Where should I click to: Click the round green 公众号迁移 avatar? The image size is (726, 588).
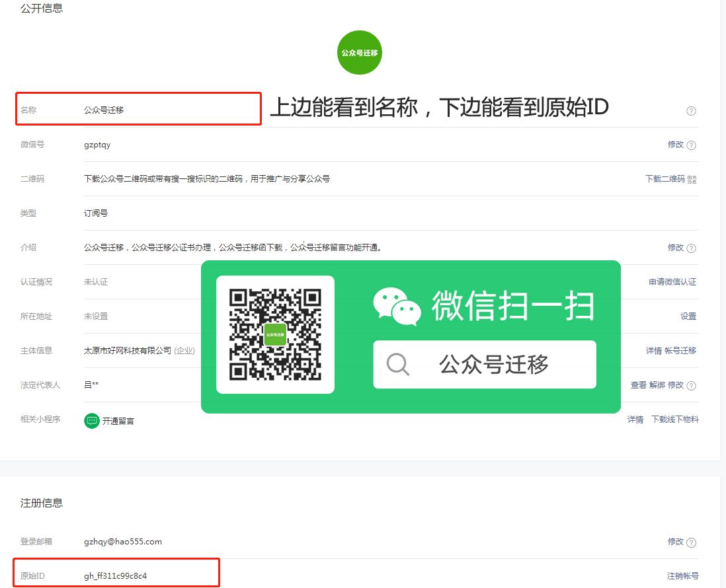359,52
